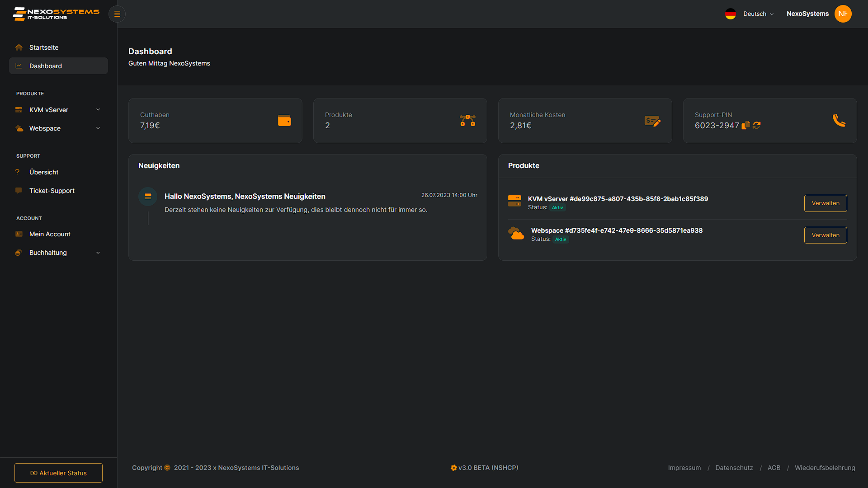Open Ticket-Support page
The image size is (868, 488).
(58, 191)
